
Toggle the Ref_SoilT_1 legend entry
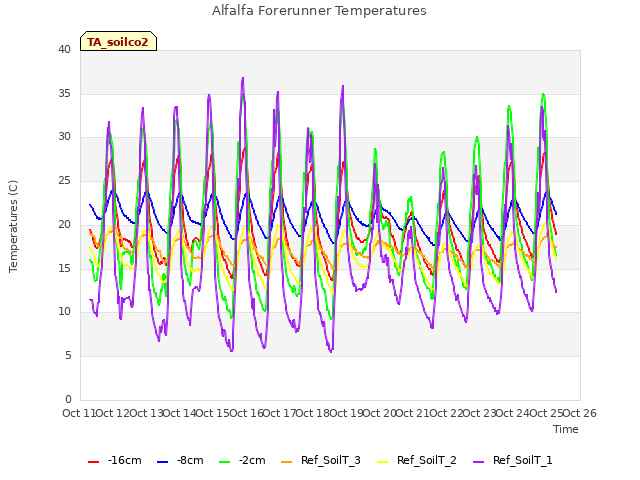point(513,461)
